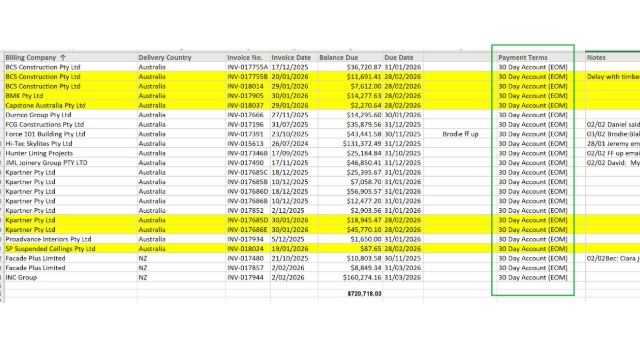Click balance due $45,770.10
The height and width of the screenshot is (360, 640).
(364, 230)
